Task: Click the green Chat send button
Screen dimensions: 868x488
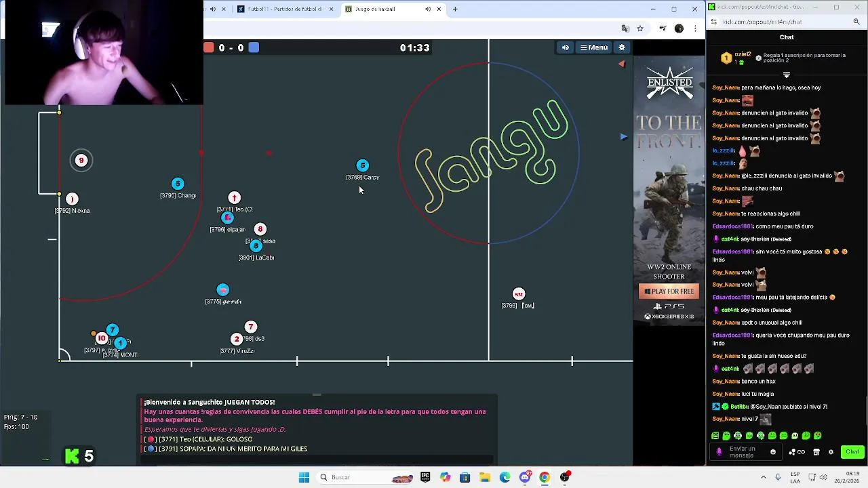Action: (x=852, y=451)
